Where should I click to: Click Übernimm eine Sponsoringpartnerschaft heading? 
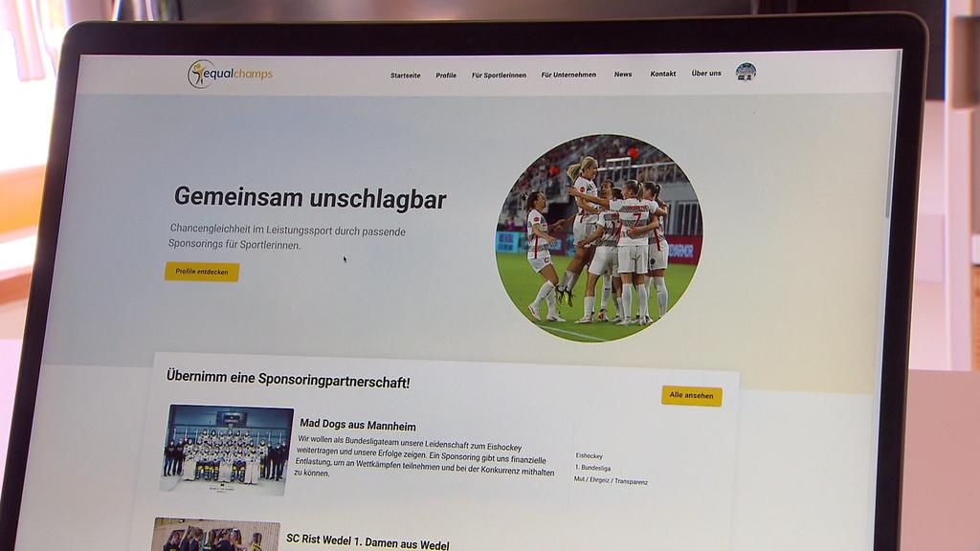288,379
